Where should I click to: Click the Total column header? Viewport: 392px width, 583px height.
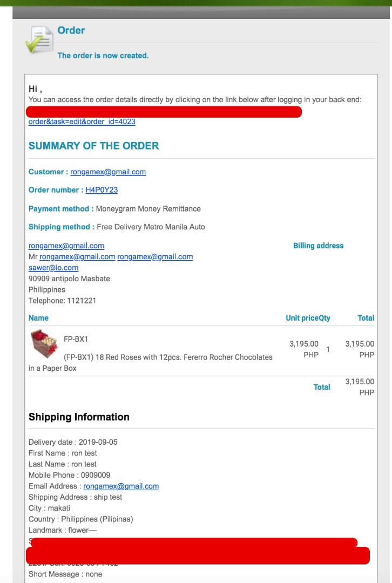click(x=366, y=318)
